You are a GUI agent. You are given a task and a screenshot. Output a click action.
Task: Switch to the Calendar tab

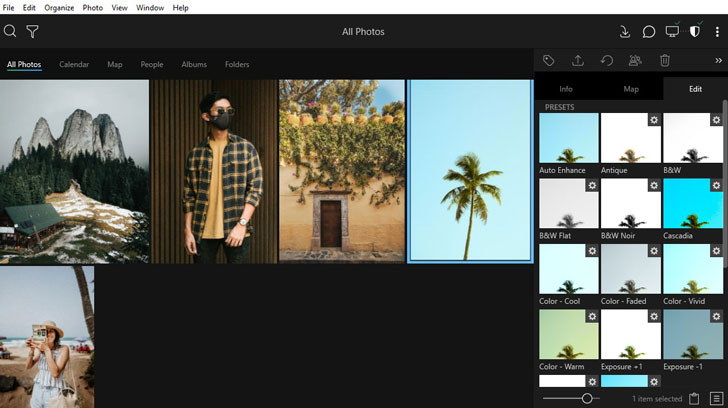point(74,65)
